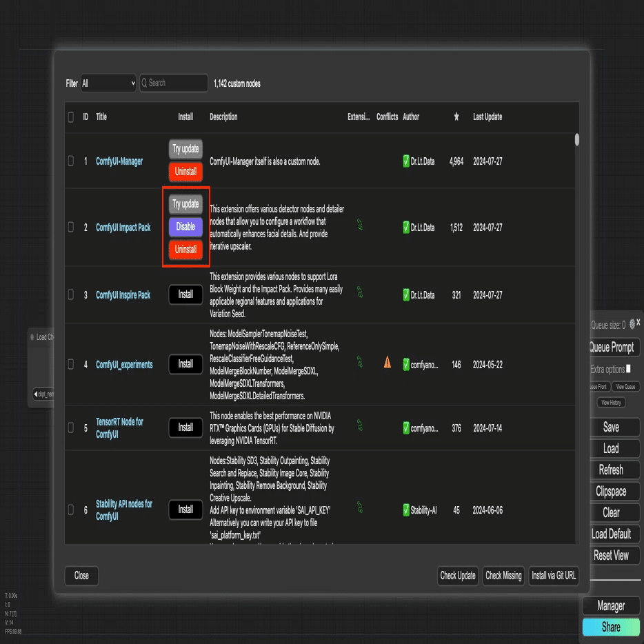Disable the ComfyUI Impact Pack

(x=185, y=227)
